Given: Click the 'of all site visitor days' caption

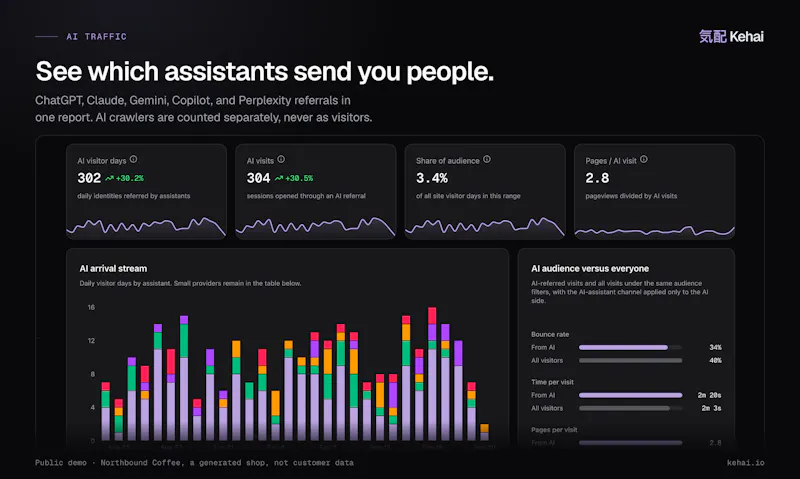Looking at the screenshot, I should 468,196.
